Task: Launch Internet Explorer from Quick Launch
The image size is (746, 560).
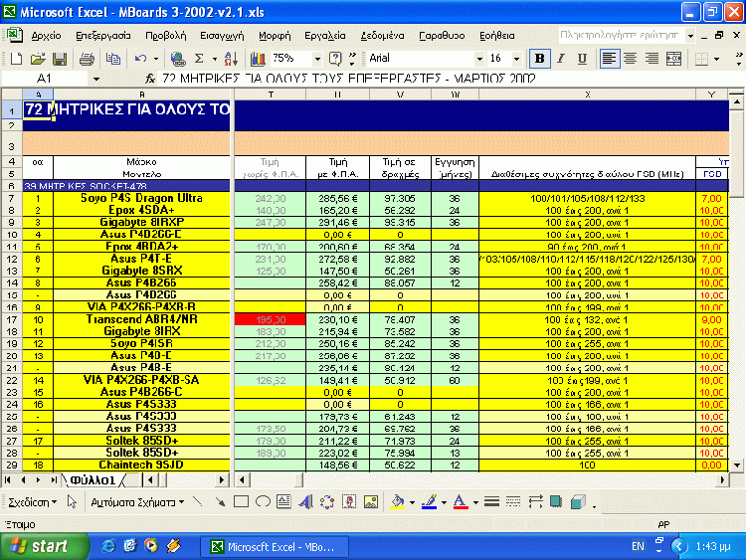Action: [108, 546]
